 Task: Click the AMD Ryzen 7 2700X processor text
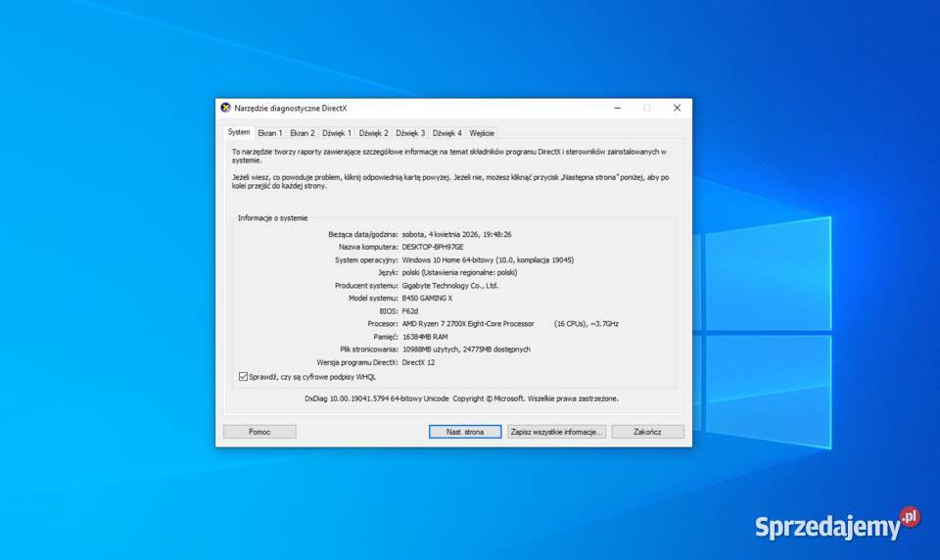point(468,324)
